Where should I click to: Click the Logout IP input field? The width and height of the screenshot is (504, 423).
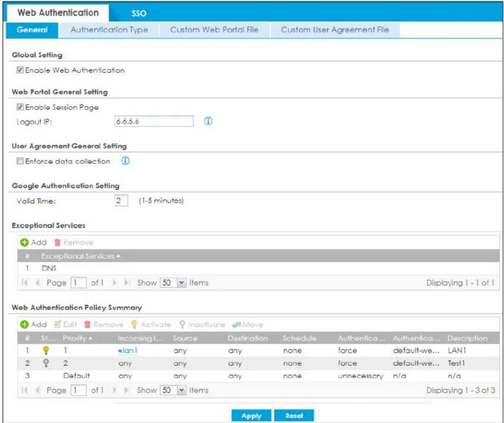tap(154, 121)
